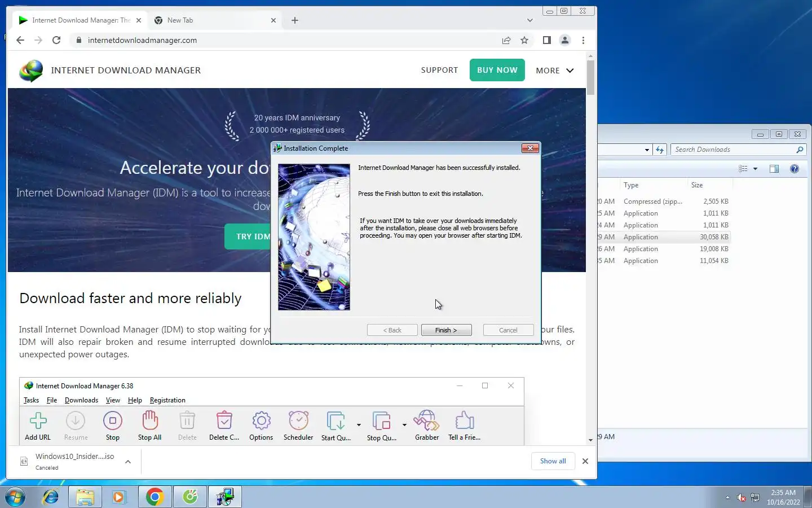Show hidden tray icons arrow

point(727,497)
